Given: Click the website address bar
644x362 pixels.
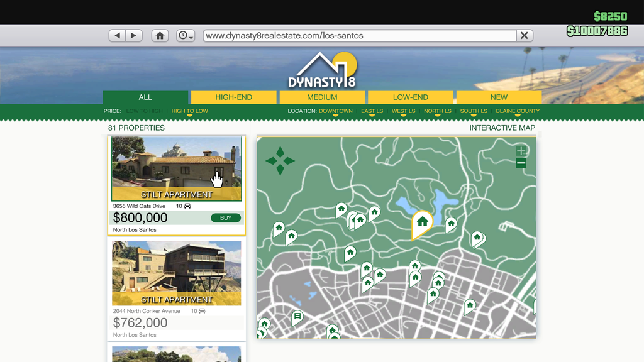Looking at the screenshot, I should (358, 36).
